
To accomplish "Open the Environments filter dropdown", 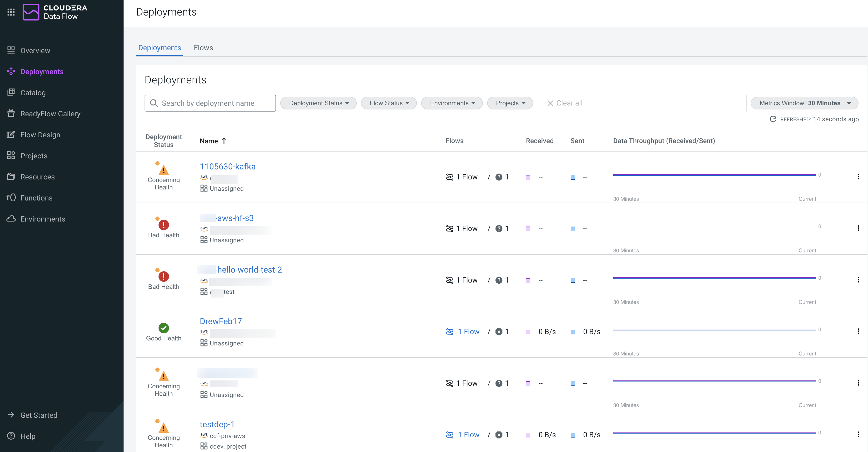I will [452, 103].
